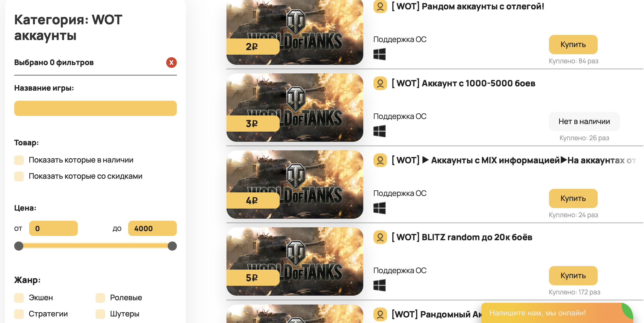Select the Ролевые genre checkbox
The width and height of the screenshot is (644, 323).
point(100,298)
